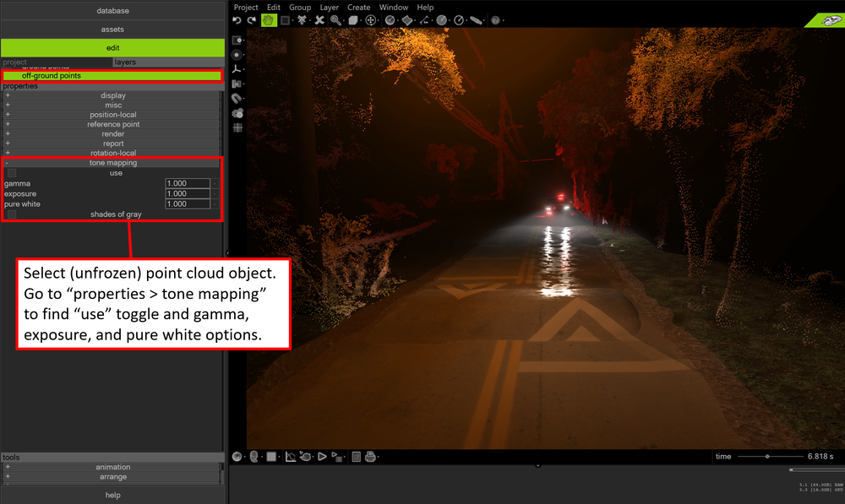Click the teapot render icon
Viewport: 845px width, 504px height.
coord(306,457)
